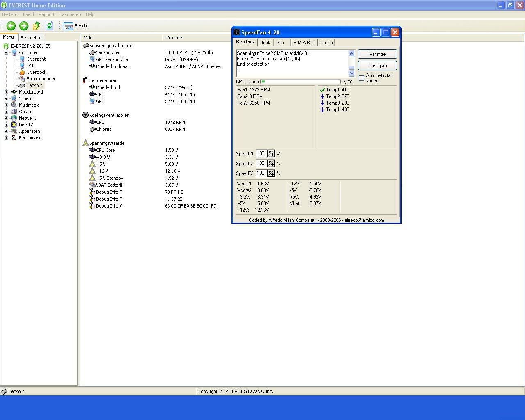Open the DirectX item in tree

point(25,125)
